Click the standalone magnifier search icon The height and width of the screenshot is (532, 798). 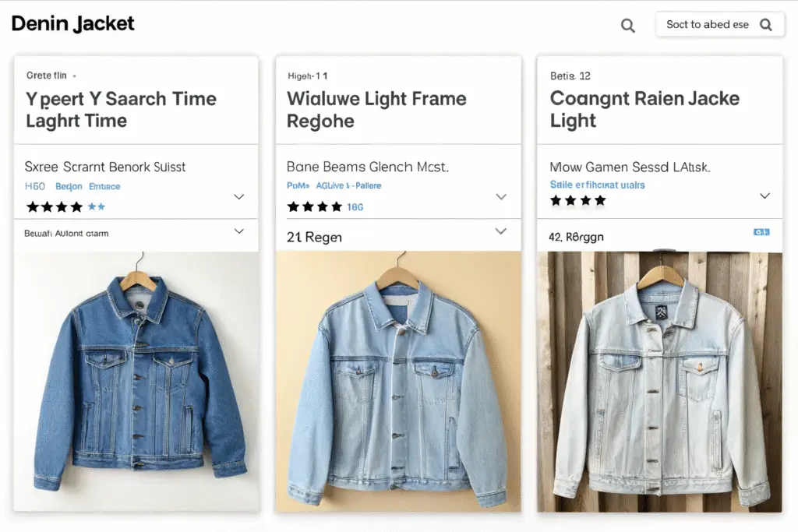click(627, 26)
